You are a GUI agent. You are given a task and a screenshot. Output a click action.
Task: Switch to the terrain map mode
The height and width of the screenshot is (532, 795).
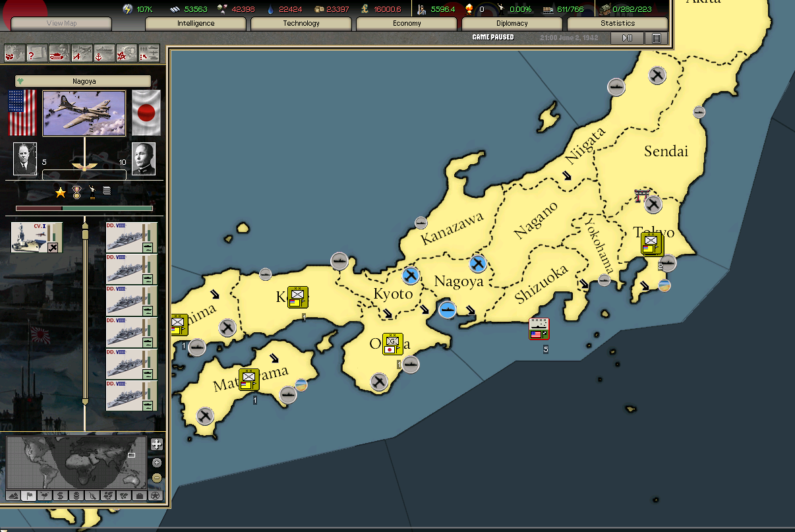pyautogui.click(x=13, y=496)
